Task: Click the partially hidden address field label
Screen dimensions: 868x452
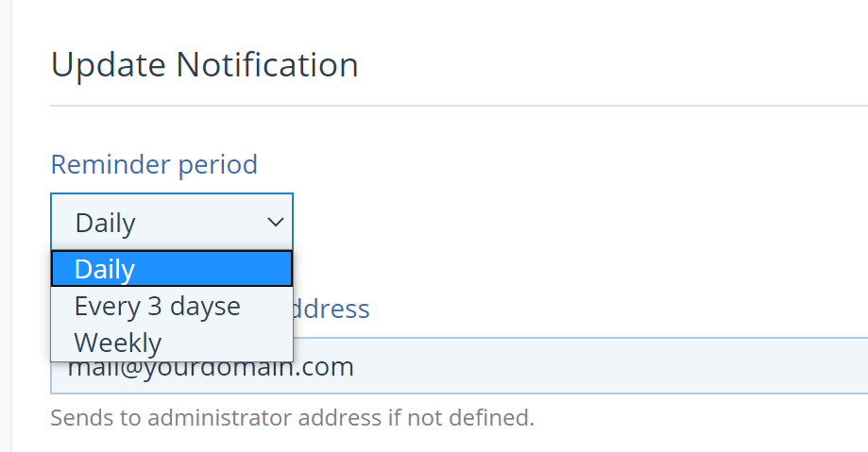Action: coord(332,308)
